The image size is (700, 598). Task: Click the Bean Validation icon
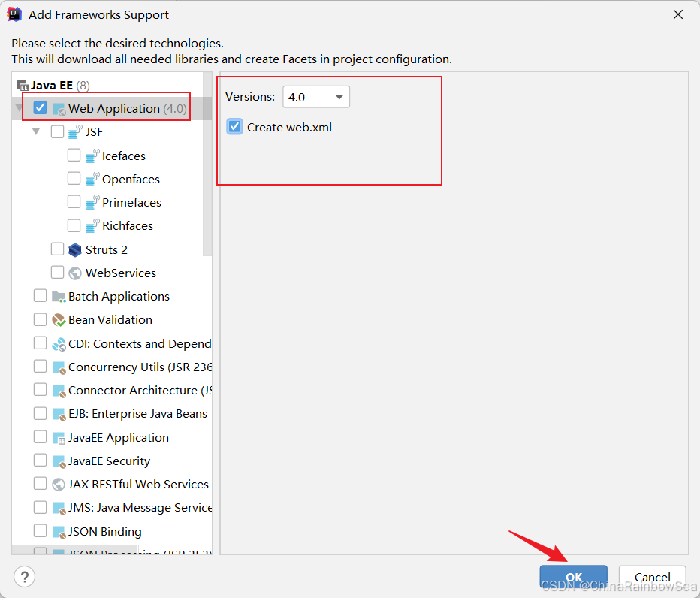coord(59,319)
